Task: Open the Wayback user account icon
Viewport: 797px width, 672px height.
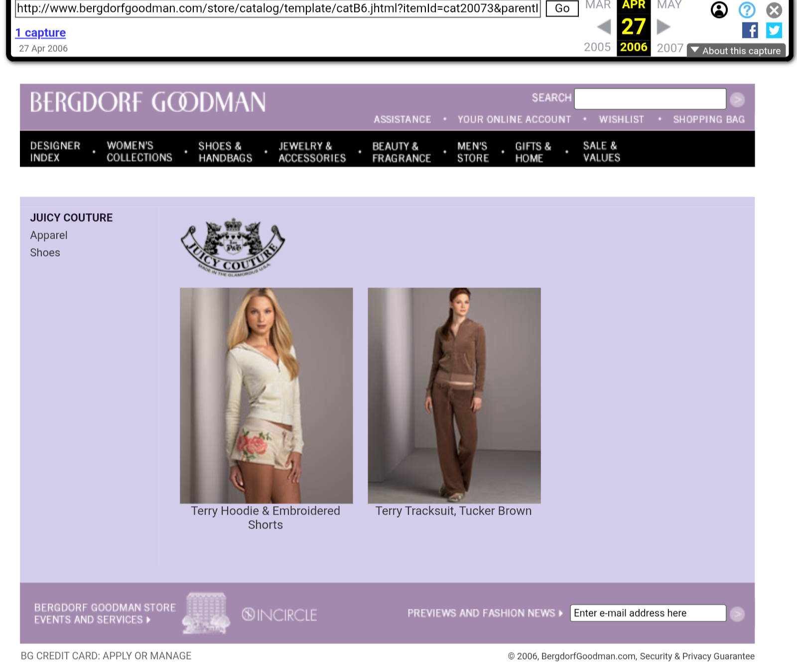Action: [x=719, y=9]
